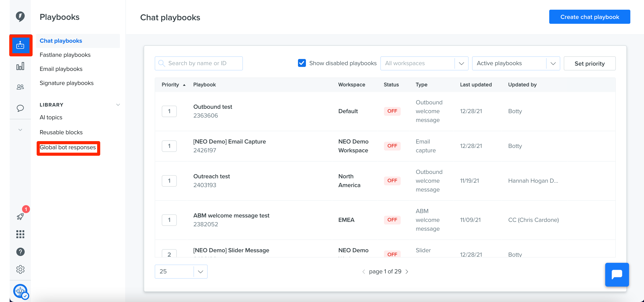Open the 25 rows per page dropdown
Viewport: 644px width, 302px height.
(181, 271)
